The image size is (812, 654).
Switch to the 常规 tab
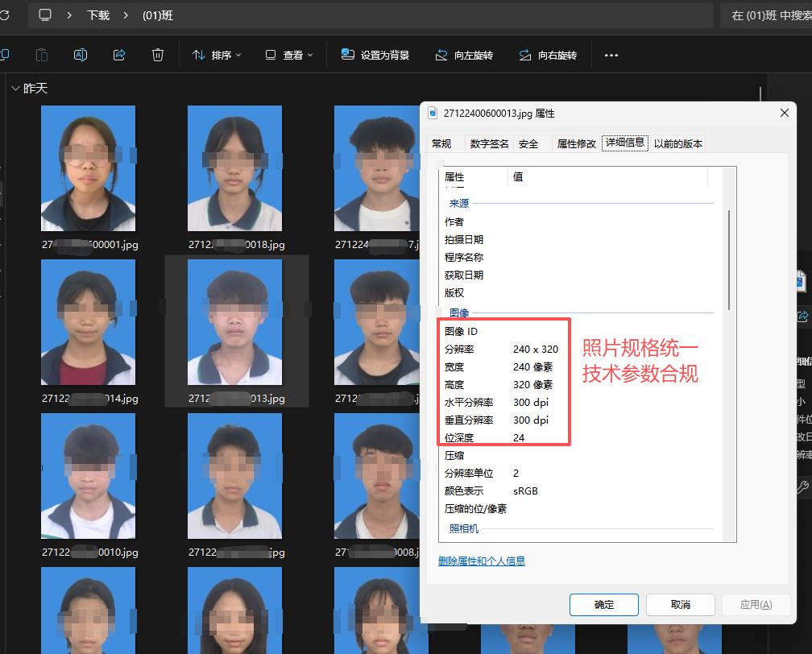pyautogui.click(x=441, y=143)
